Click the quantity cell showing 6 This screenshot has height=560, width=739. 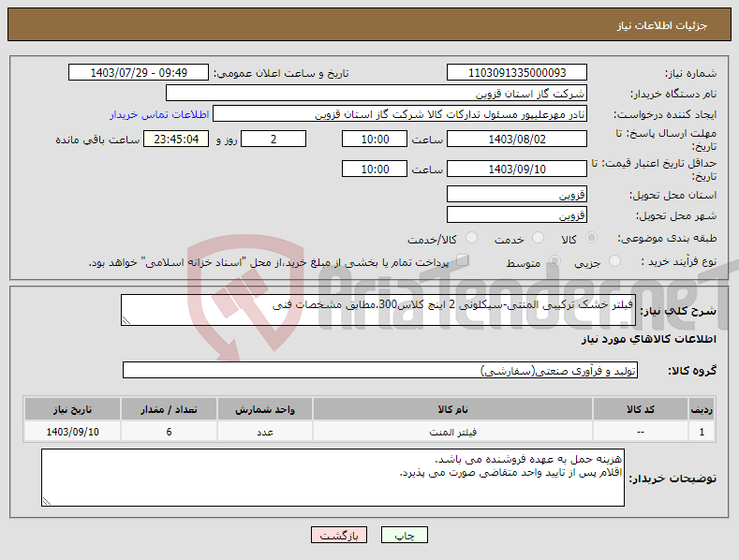pos(169,432)
